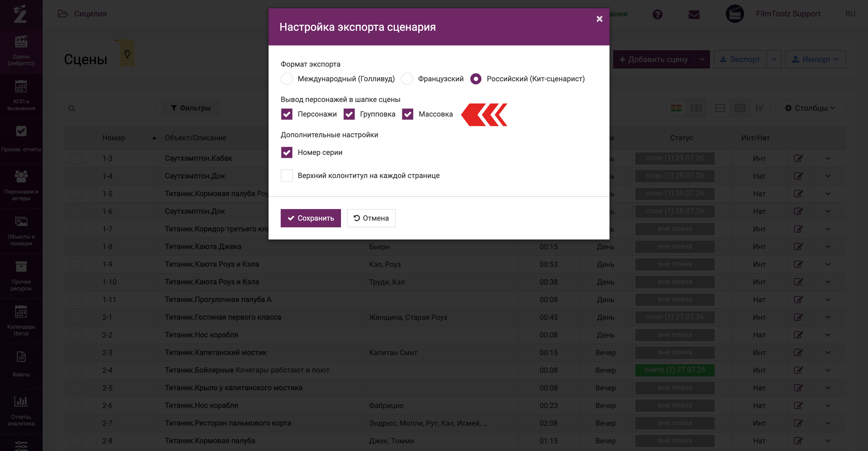Open the Столбцы columns dropdown
The height and width of the screenshot is (451, 868).
tap(811, 108)
